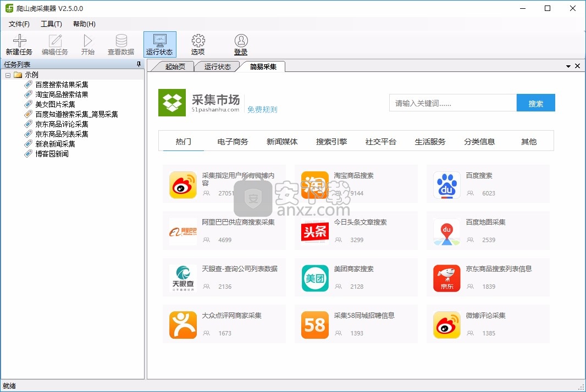
Task: Switch to the 运行状态 tab
Action: (218, 66)
